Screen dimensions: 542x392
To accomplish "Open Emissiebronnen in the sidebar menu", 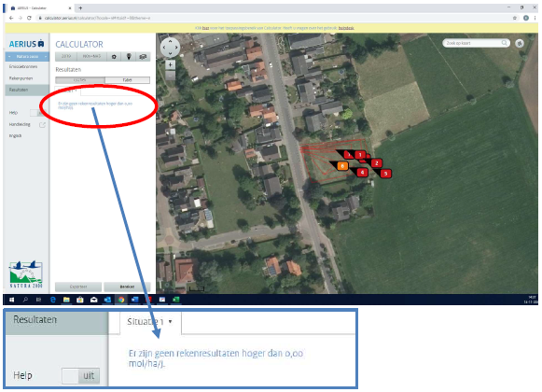I will point(23,66).
